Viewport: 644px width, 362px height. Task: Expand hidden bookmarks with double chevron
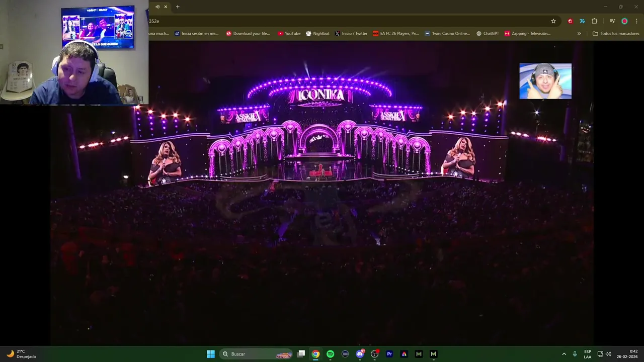579,34
